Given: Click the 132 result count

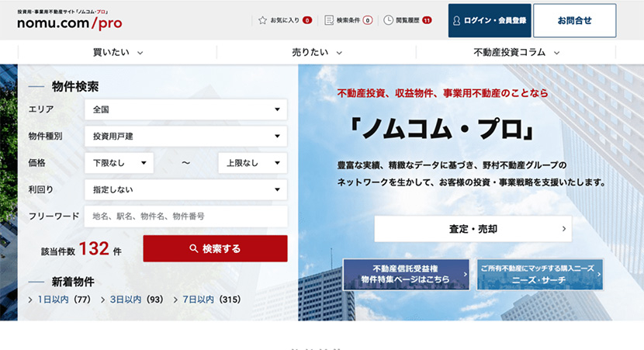Looking at the screenshot, I should tap(94, 248).
